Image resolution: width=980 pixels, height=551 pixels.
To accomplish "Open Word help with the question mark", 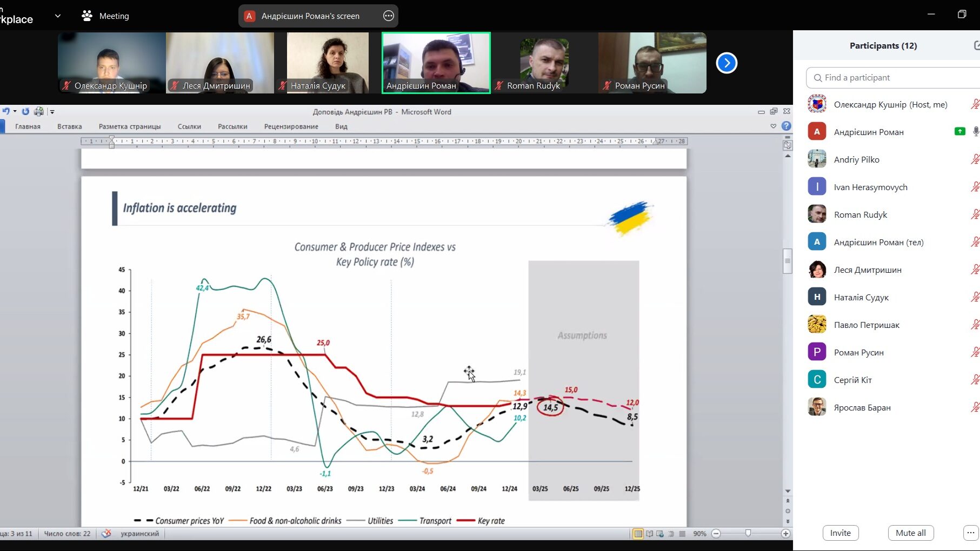I will click(786, 126).
